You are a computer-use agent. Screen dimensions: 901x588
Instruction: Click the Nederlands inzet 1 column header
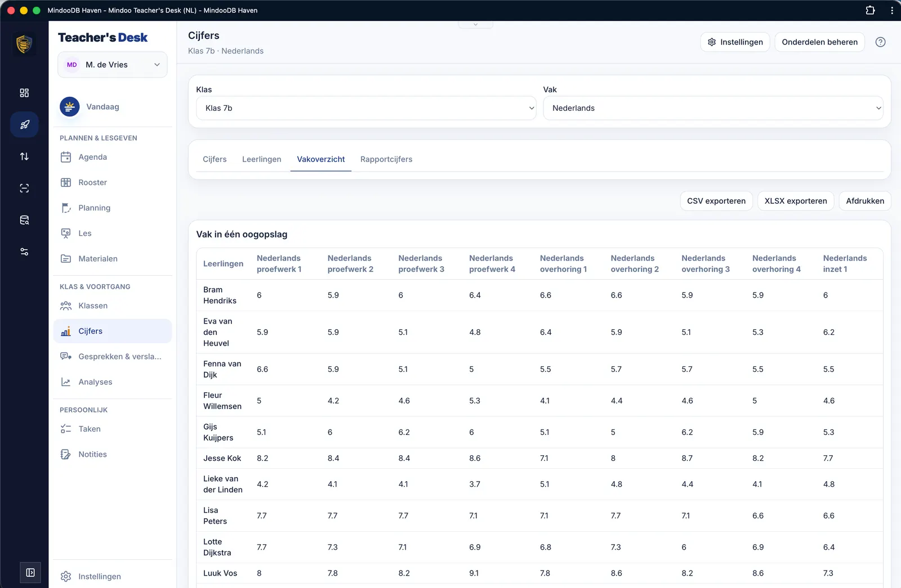pos(845,264)
